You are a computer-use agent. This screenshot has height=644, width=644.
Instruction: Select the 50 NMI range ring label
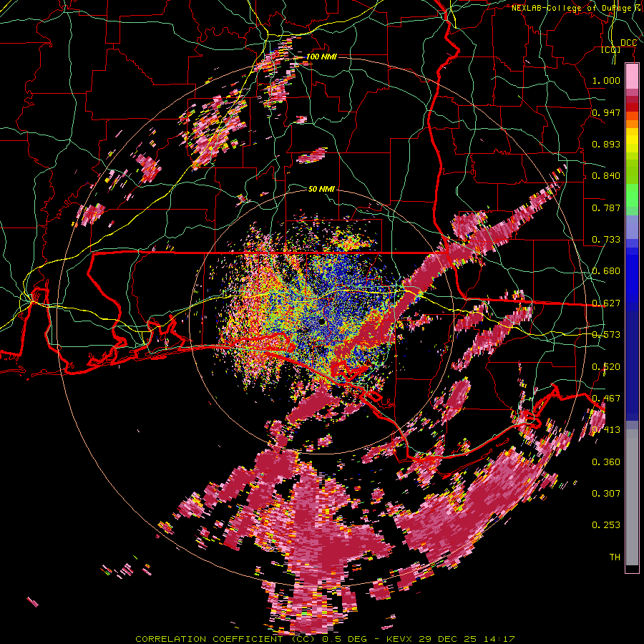tap(321, 189)
